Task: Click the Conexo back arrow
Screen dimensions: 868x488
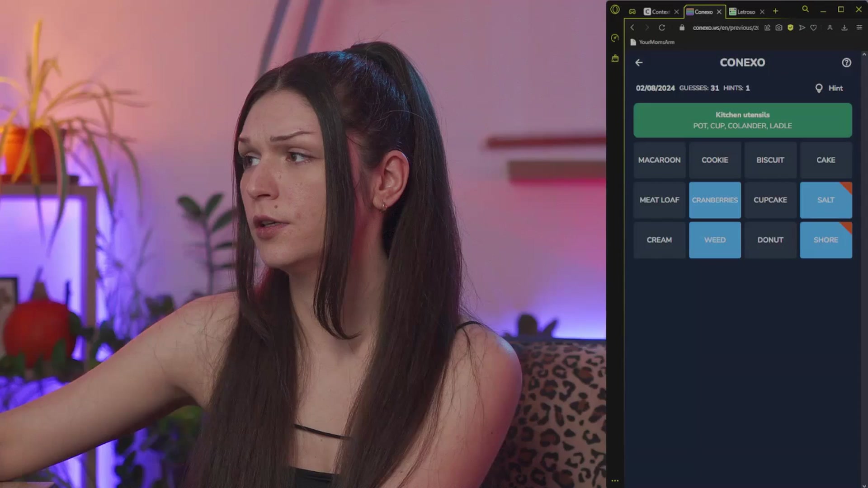Action: (639, 63)
